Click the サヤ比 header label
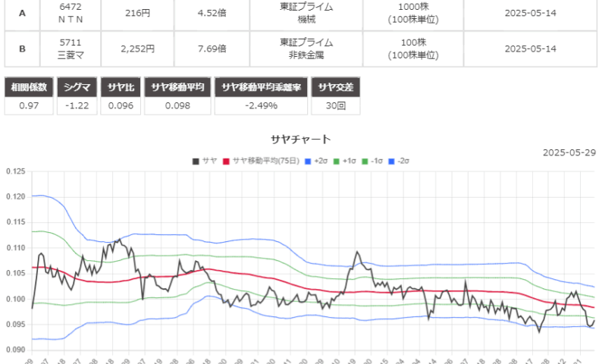The image size is (599, 364). point(121,87)
